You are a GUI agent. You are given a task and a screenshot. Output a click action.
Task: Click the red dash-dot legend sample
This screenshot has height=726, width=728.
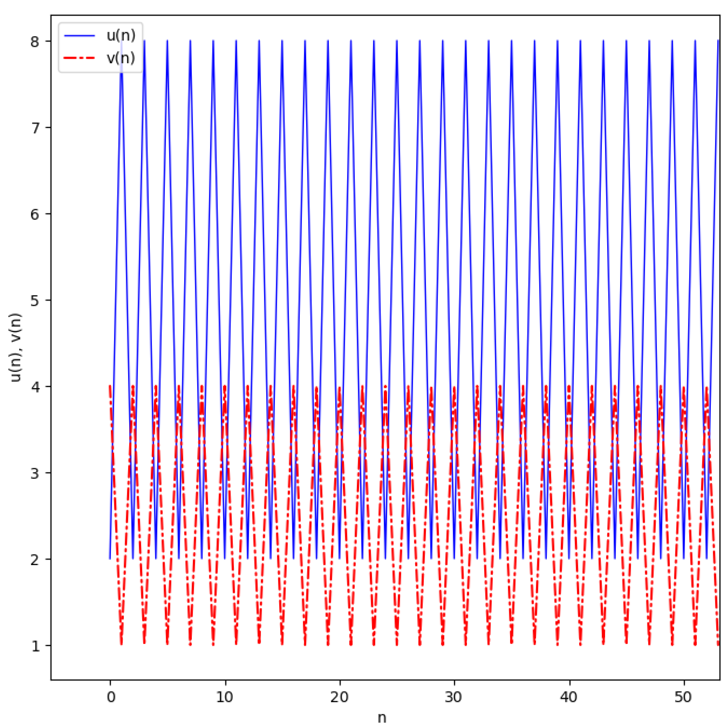(x=80, y=59)
